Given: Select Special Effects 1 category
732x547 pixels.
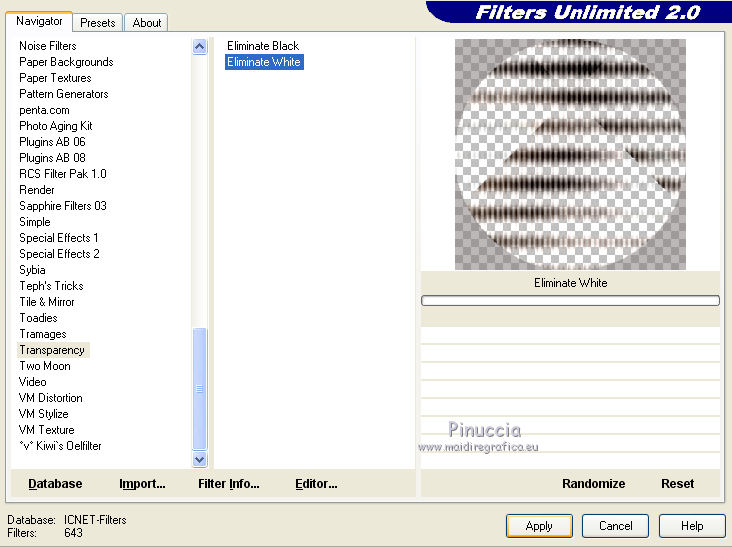Looking at the screenshot, I should pos(59,238).
